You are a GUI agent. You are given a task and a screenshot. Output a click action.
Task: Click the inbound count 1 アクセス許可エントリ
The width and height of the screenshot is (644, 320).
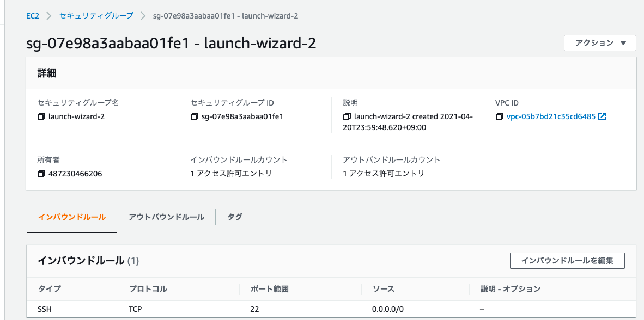(x=231, y=174)
